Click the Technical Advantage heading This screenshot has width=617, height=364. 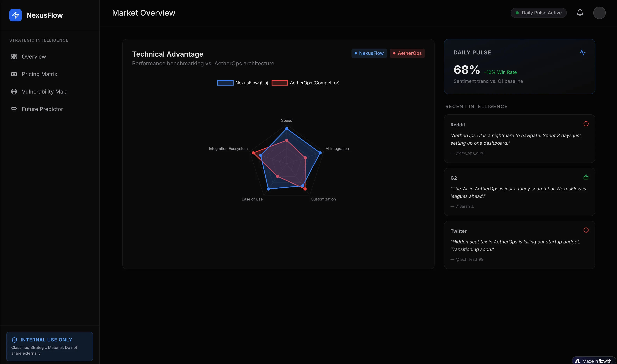pyautogui.click(x=167, y=54)
